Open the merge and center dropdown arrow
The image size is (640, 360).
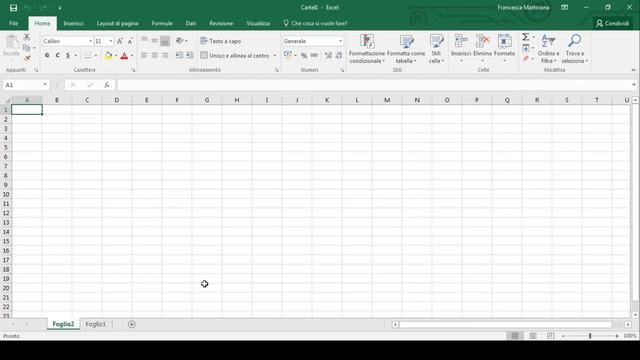coord(275,56)
